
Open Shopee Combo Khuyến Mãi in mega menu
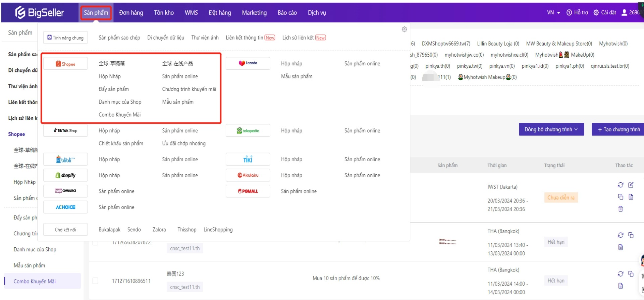coord(119,115)
